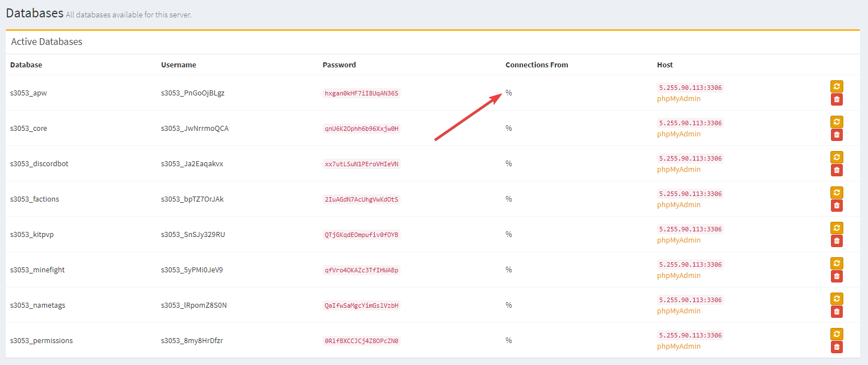868x365 pixels.
Task: Delete the s3053_discordbot database
Action: click(837, 170)
